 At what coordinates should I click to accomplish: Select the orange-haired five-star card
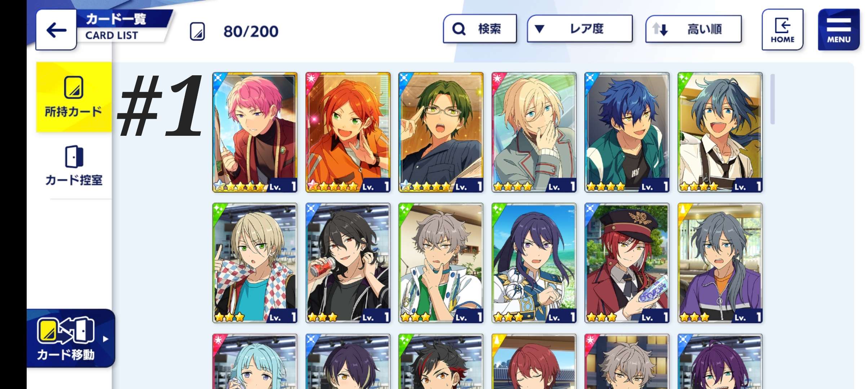(x=348, y=132)
